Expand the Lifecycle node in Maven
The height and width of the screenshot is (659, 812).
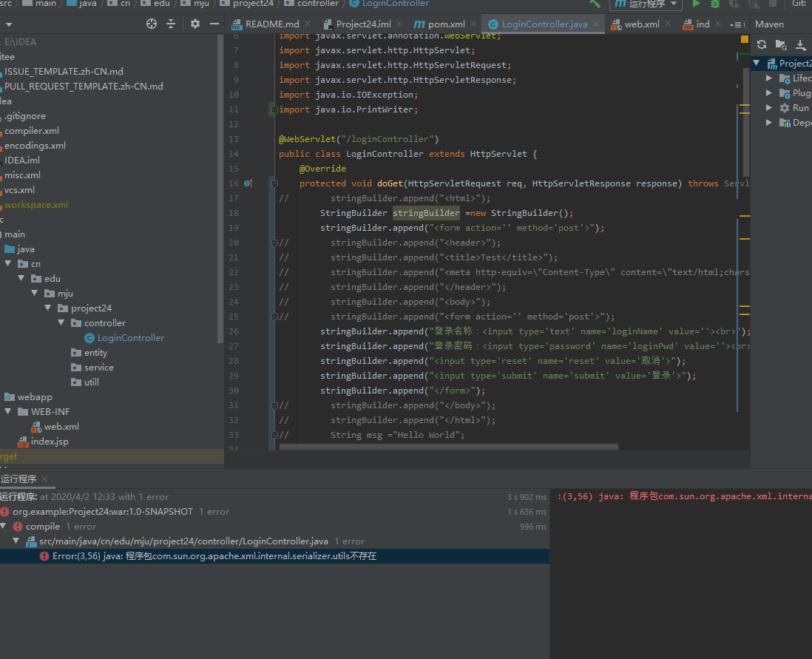click(x=769, y=78)
